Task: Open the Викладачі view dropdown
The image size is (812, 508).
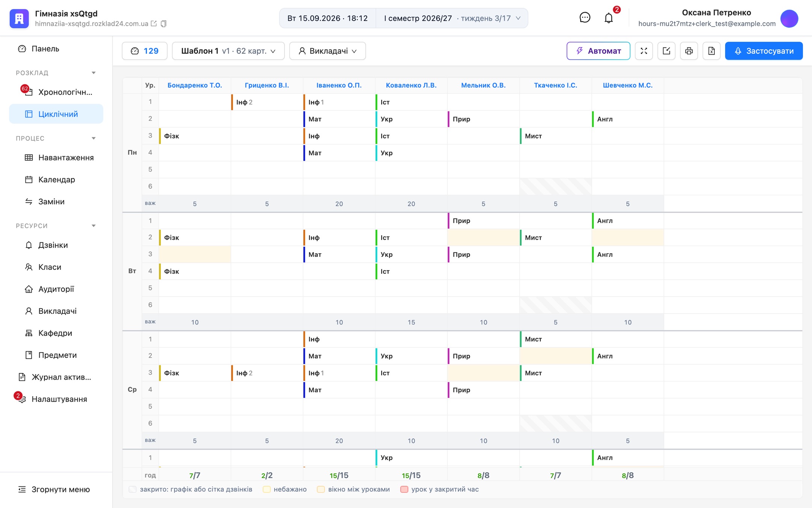Action: (x=327, y=51)
